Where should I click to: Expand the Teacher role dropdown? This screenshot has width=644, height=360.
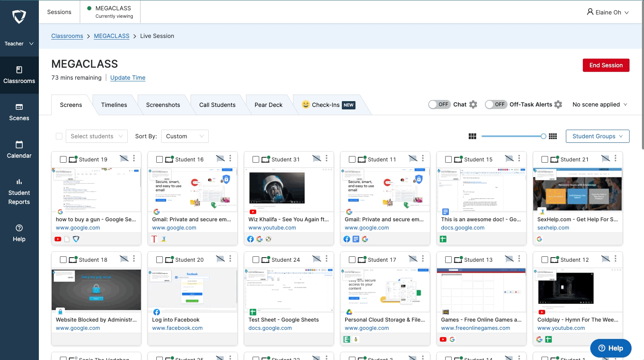[19, 43]
